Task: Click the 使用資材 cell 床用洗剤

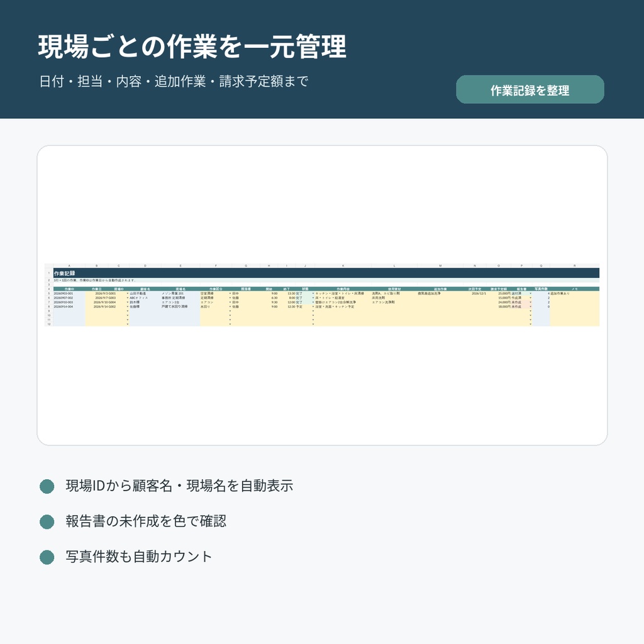Action: [x=394, y=297]
